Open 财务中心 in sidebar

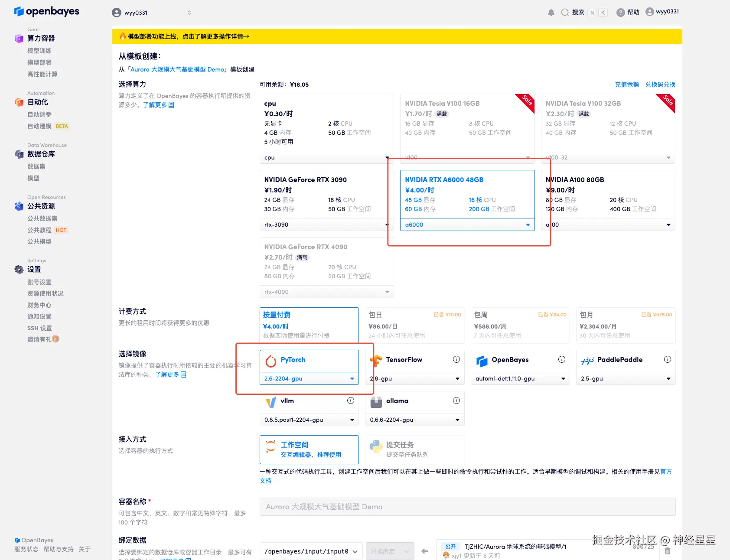point(39,305)
